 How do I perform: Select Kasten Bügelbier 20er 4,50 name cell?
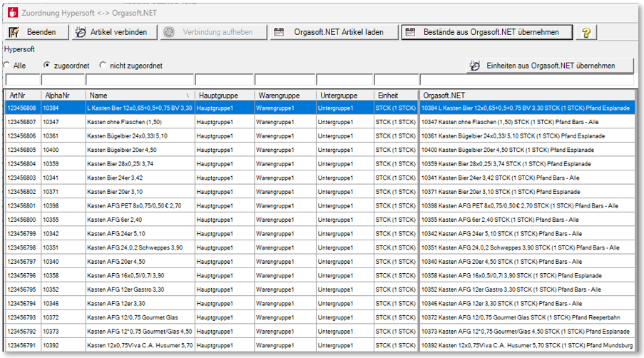140,150
